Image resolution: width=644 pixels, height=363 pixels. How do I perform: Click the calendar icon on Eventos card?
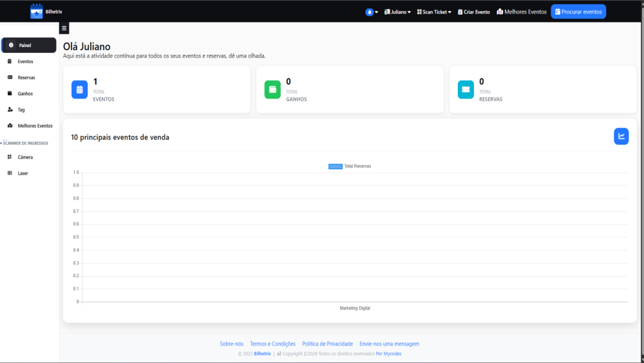pyautogui.click(x=79, y=90)
